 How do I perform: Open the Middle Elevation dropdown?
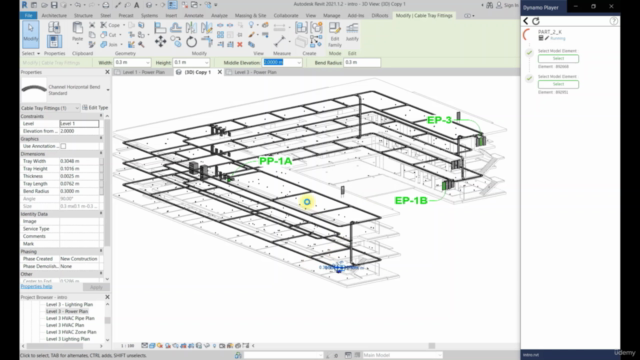point(299,62)
